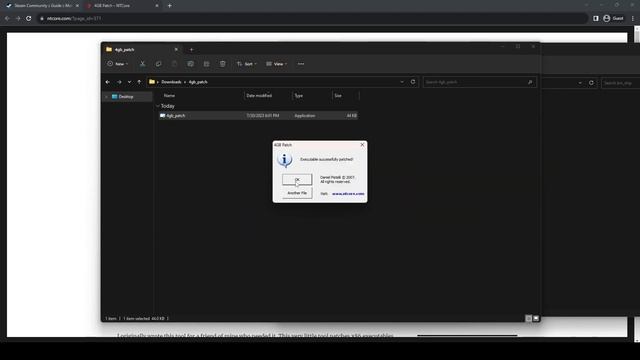Click the Guest profile button
Image resolution: width=640 pixels, height=360 pixels.
pos(613,18)
